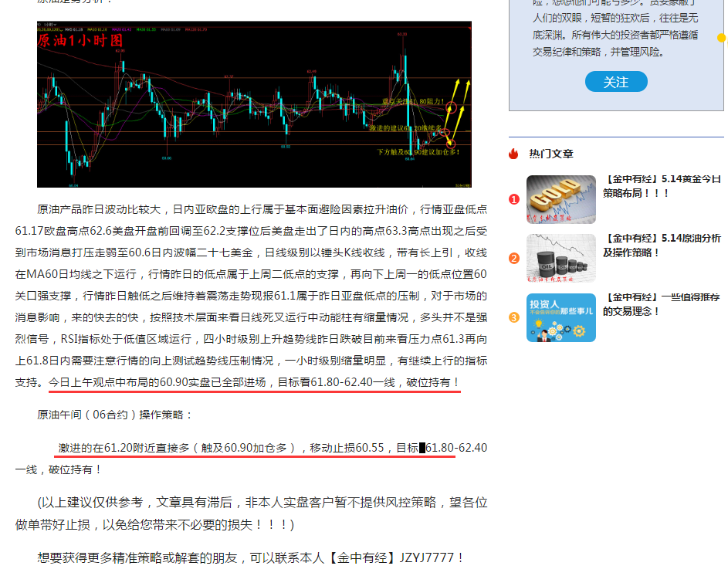Click the black cursor block before 61.80-62.40
The height and width of the screenshot is (576, 728).
422,448
